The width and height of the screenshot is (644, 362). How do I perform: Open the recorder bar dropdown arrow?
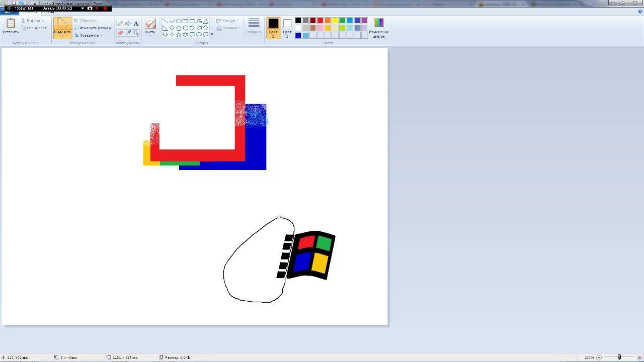pos(83,9)
